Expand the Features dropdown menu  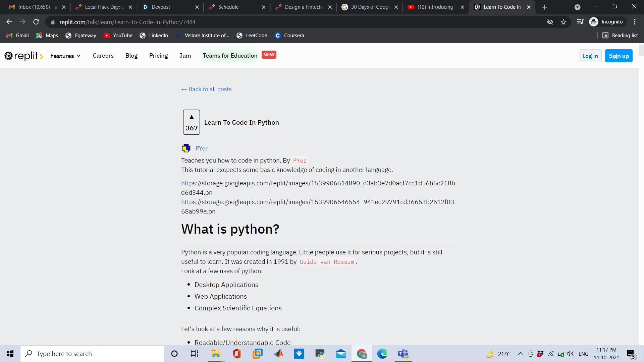point(65,56)
